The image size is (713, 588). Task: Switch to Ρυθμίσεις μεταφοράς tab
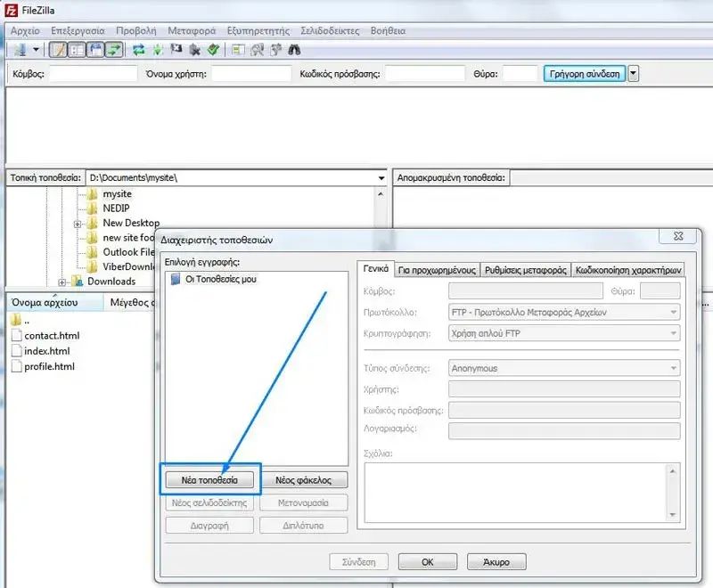pyautogui.click(x=525, y=270)
